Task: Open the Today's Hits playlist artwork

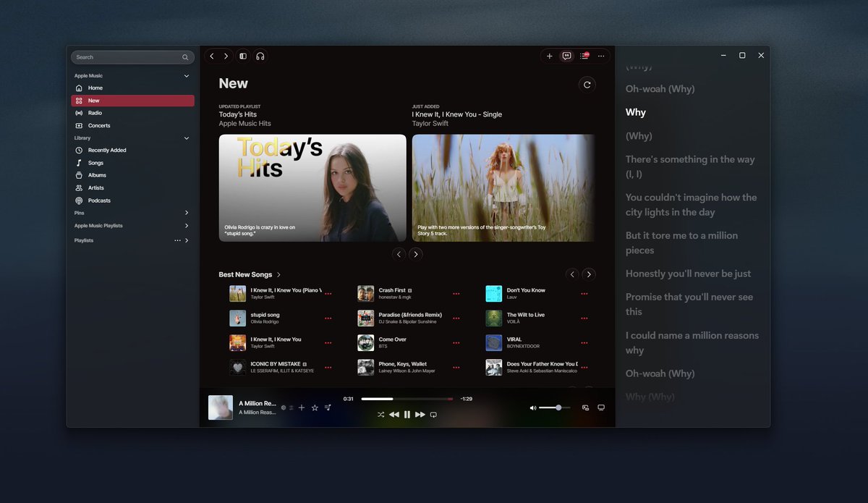Action: (x=312, y=188)
